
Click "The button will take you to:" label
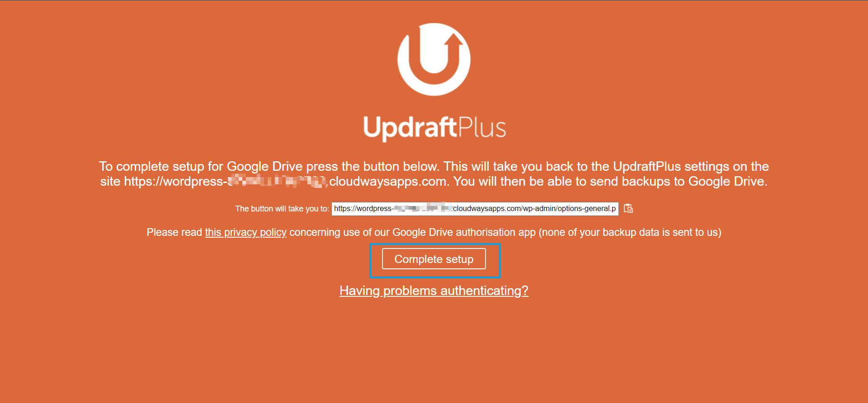[282, 209]
